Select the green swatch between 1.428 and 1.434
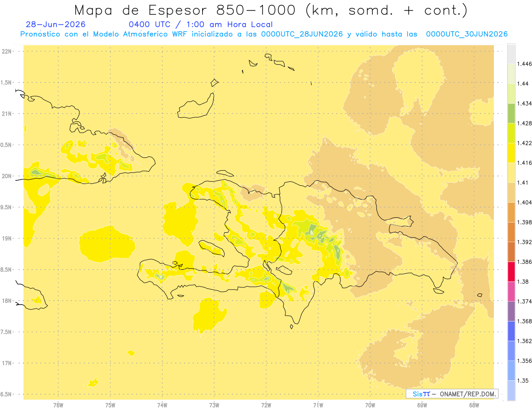The width and height of the screenshot is (532, 411). (x=511, y=113)
